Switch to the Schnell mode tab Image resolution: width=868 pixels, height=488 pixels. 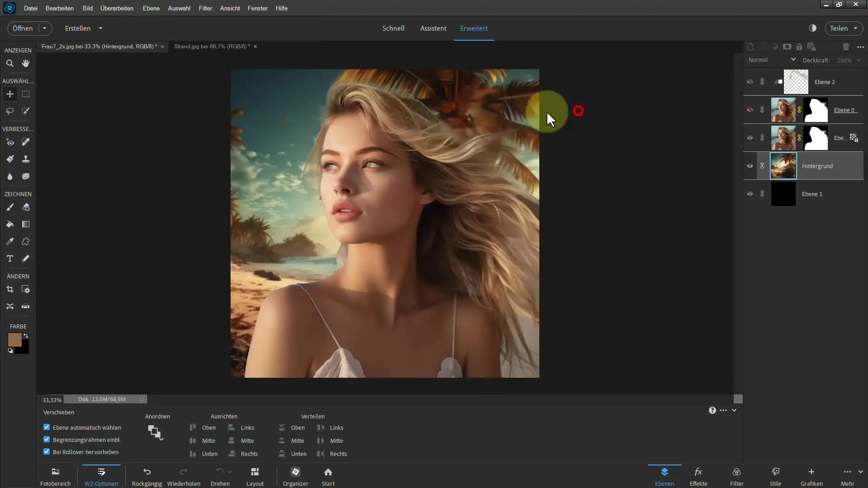tap(393, 28)
